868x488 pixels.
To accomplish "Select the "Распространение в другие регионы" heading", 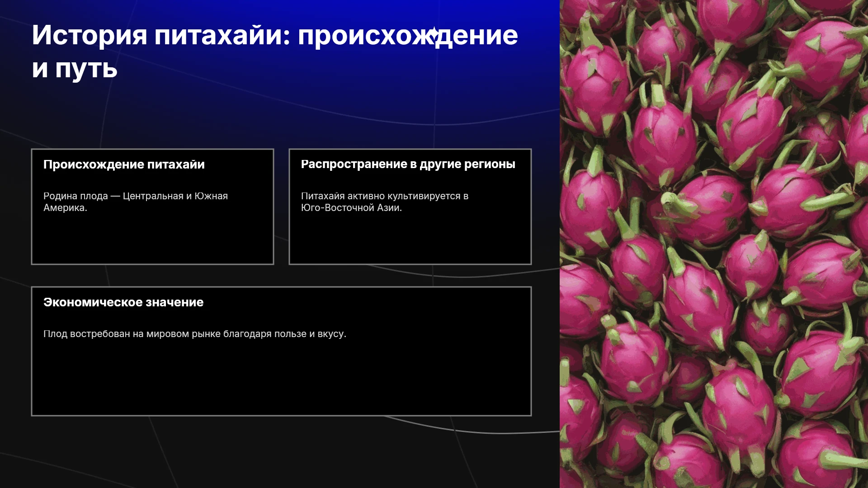I will (x=408, y=164).
